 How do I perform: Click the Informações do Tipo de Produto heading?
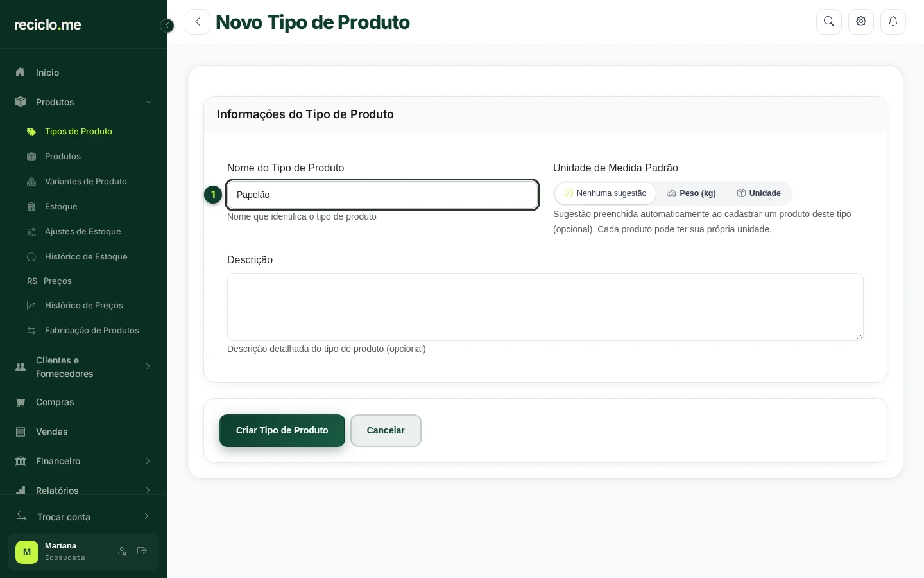tap(305, 114)
